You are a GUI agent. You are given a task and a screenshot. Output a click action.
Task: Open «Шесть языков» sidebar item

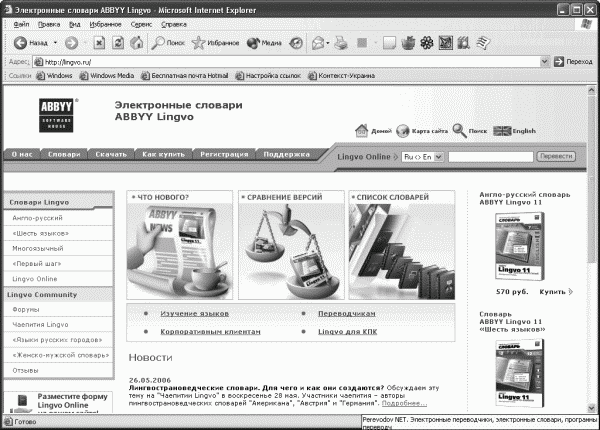click(x=59, y=233)
